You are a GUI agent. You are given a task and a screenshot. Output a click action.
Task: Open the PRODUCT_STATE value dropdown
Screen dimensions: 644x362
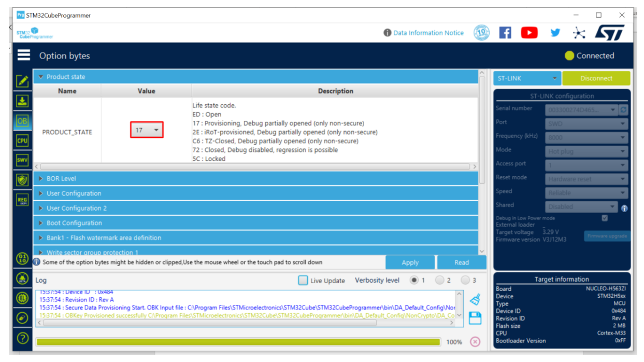click(x=147, y=130)
